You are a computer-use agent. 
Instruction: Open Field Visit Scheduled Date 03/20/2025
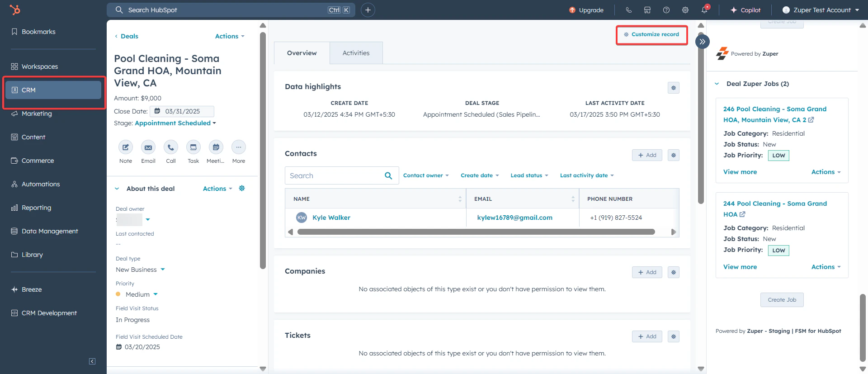pos(138,347)
